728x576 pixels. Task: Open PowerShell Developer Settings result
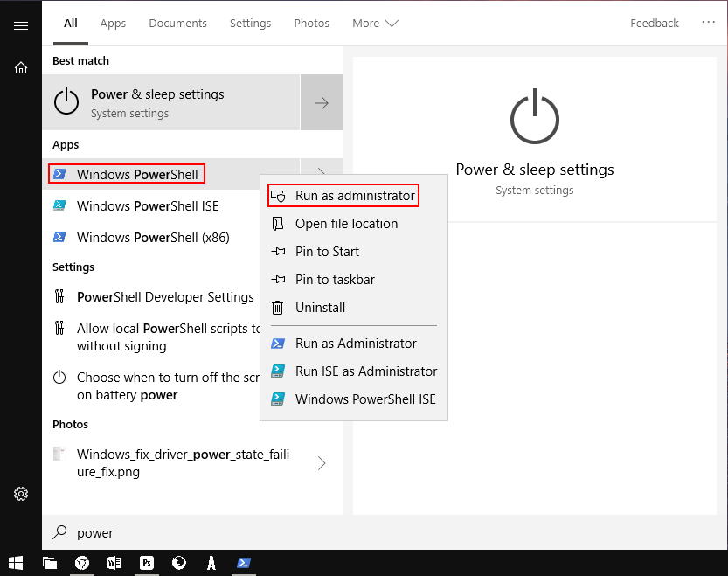coord(151,296)
